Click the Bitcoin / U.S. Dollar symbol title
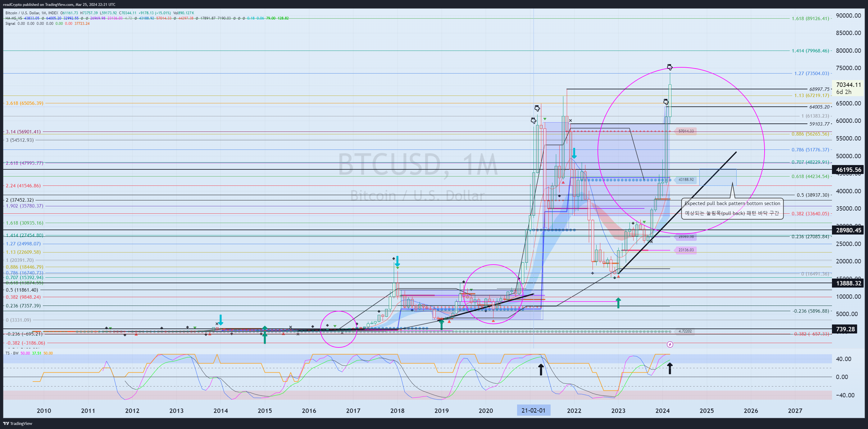868x429 pixels. (23, 13)
